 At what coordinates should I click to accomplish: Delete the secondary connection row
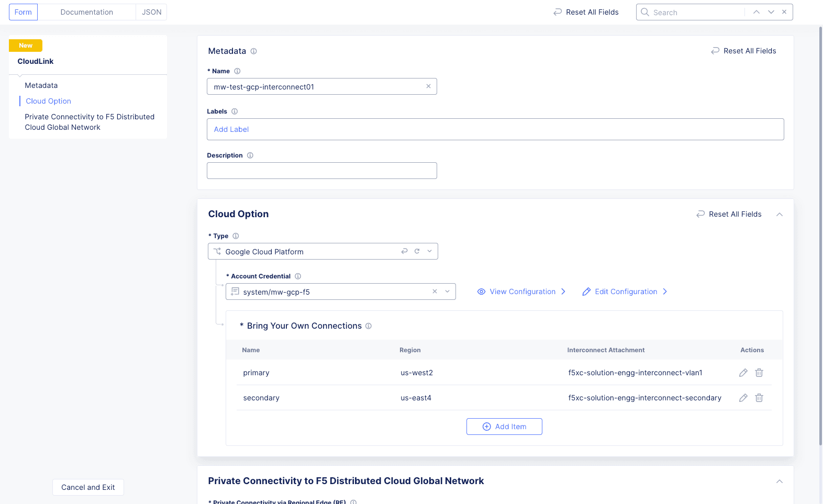759,398
